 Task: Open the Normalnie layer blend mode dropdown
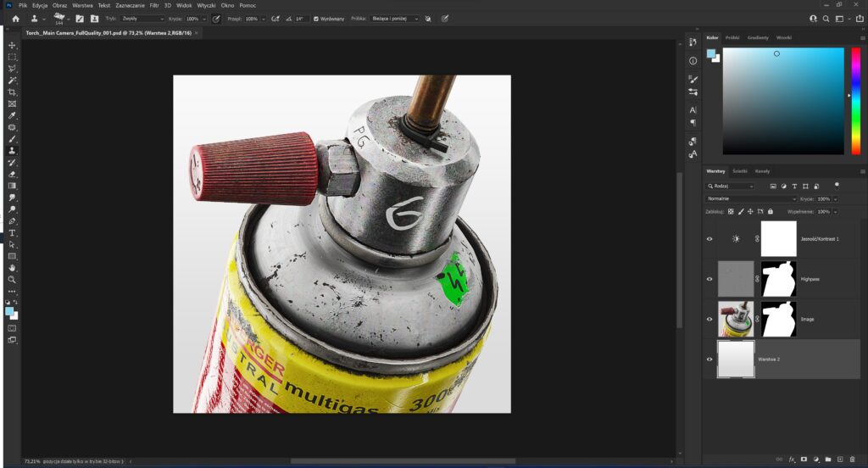coord(751,199)
